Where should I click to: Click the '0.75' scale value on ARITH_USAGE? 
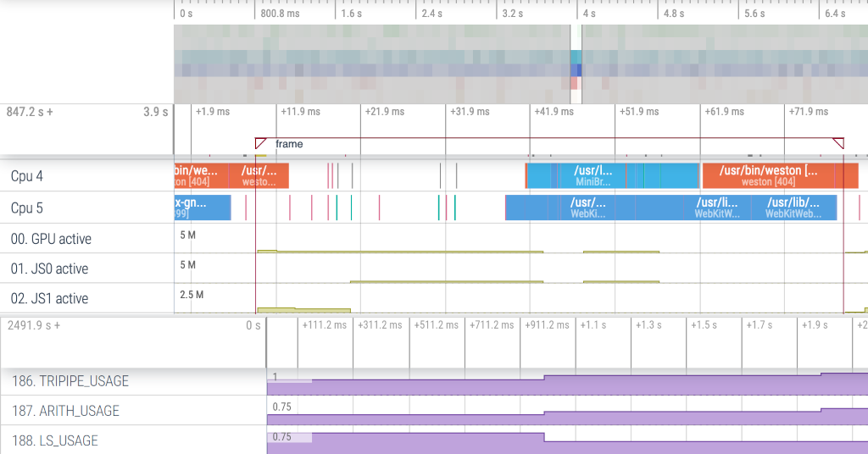tap(281, 407)
